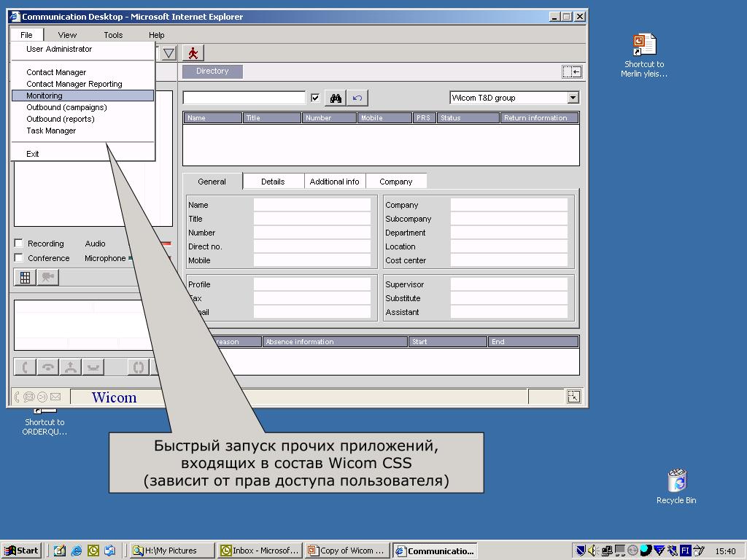Switch to the Additional info tab
This screenshot has height=560, width=747.
334,182
